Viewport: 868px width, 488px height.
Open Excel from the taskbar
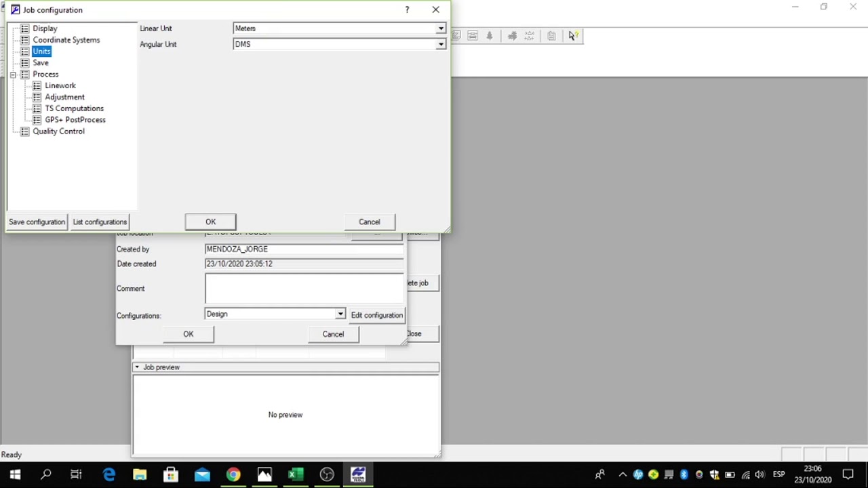tap(296, 474)
